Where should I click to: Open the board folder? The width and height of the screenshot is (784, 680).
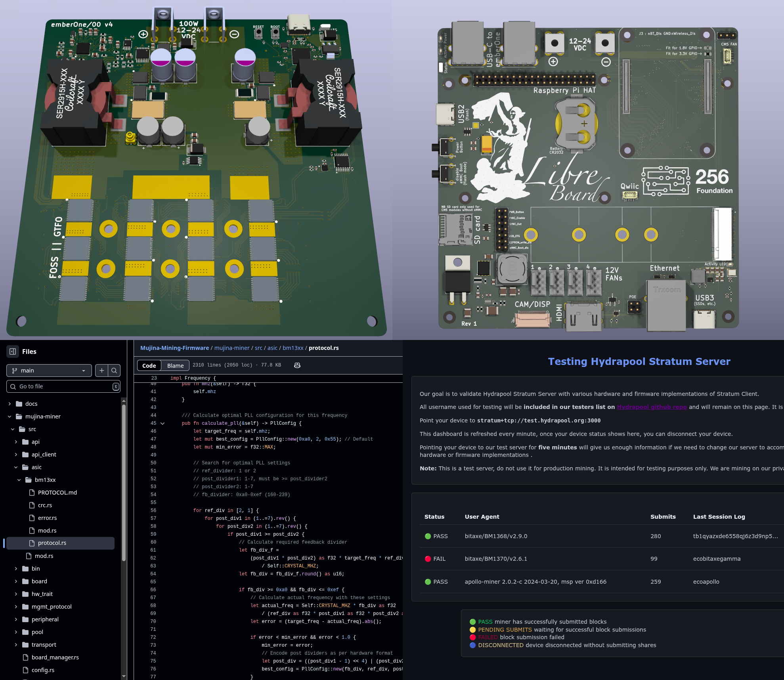[39, 581]
